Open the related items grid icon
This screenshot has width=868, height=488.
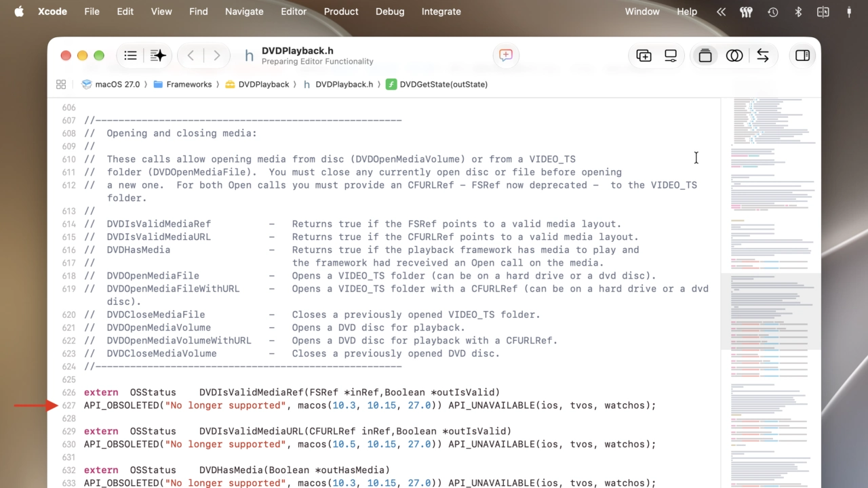coord(61,84)
